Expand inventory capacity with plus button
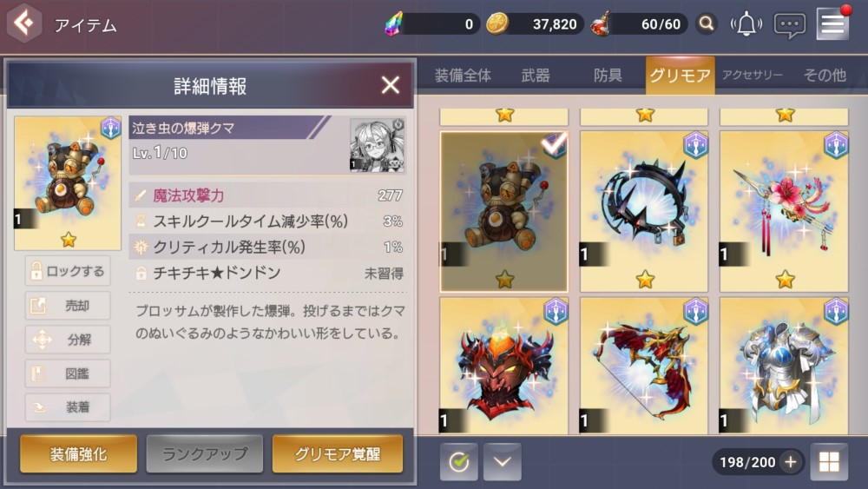The image size is (868, 489). [x=791, y=461]
